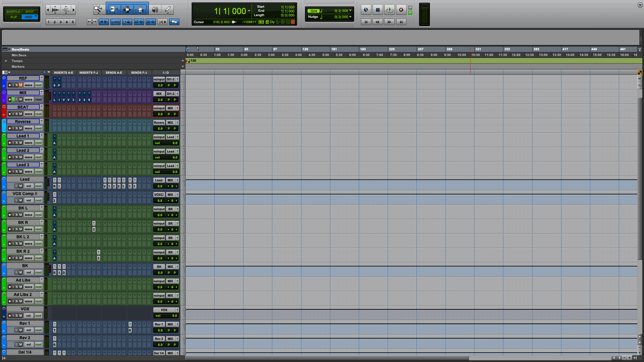
Task: Open Bars|Beats main ruler dropdown
Action: point(9,49)
